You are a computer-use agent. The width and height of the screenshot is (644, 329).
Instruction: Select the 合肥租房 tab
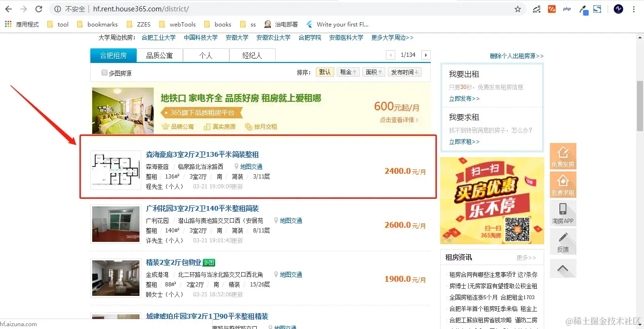click(113, 55)
